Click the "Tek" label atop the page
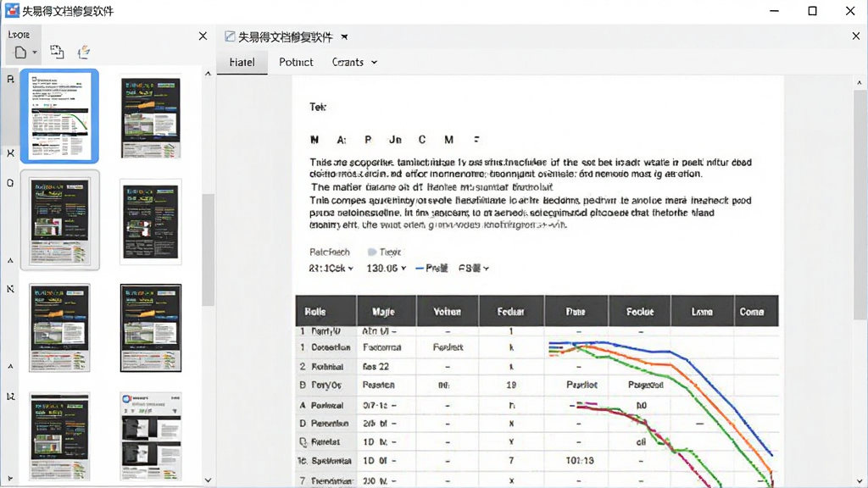This screenshot has width=868, height=488. [318, 107]
